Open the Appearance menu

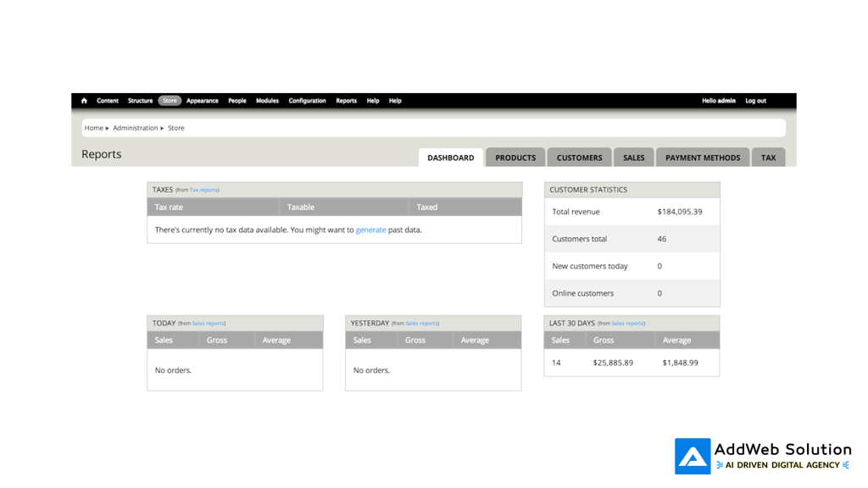click(x=203, y=100)
